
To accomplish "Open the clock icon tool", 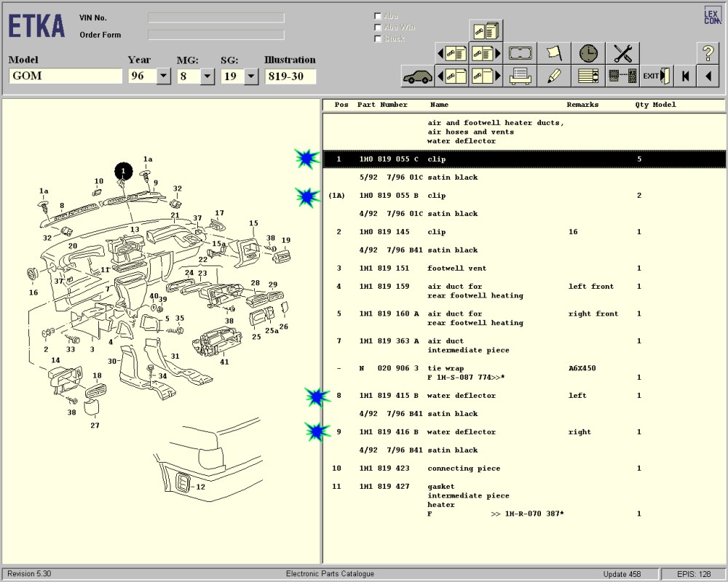I will [588, 53].
